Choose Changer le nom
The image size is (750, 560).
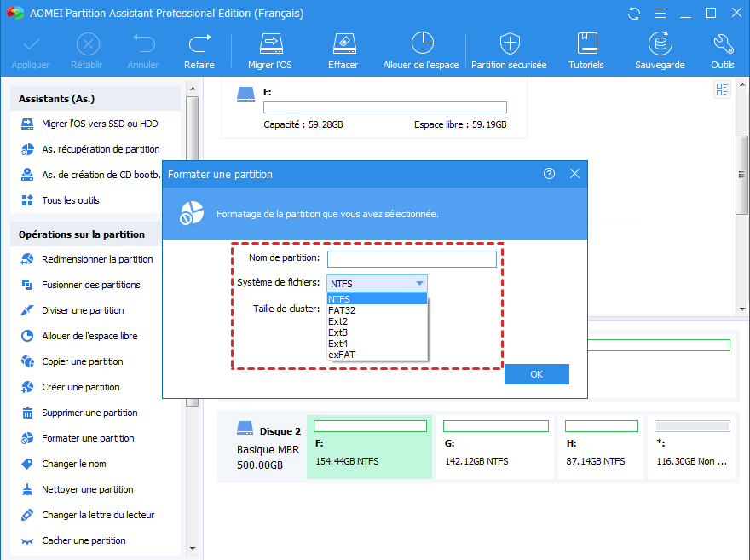pyautogui.click(x=73, y=464)
